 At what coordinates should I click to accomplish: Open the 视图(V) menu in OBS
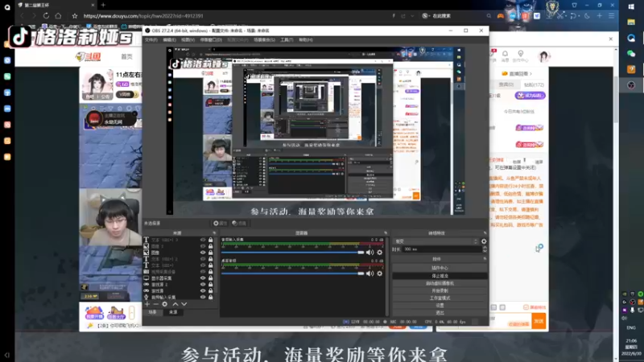point(188,39)
